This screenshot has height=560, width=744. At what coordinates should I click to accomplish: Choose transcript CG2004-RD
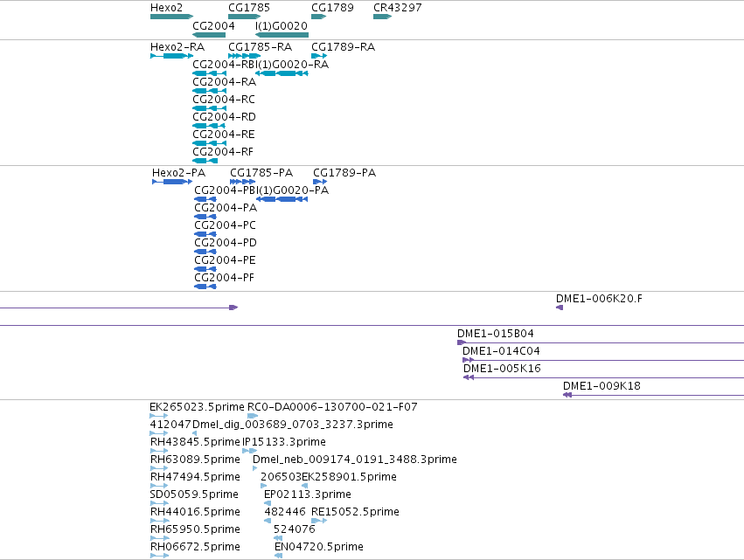tap(209, 126)
